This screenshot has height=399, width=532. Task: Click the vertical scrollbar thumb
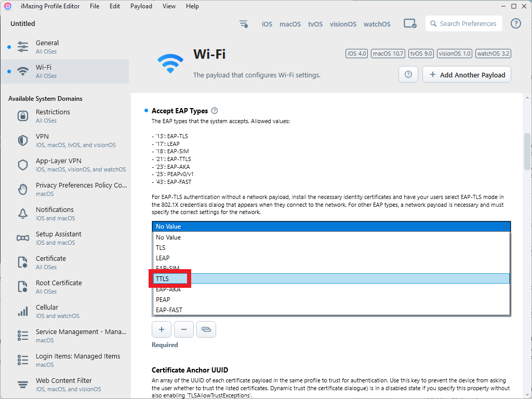pos(527,151)
